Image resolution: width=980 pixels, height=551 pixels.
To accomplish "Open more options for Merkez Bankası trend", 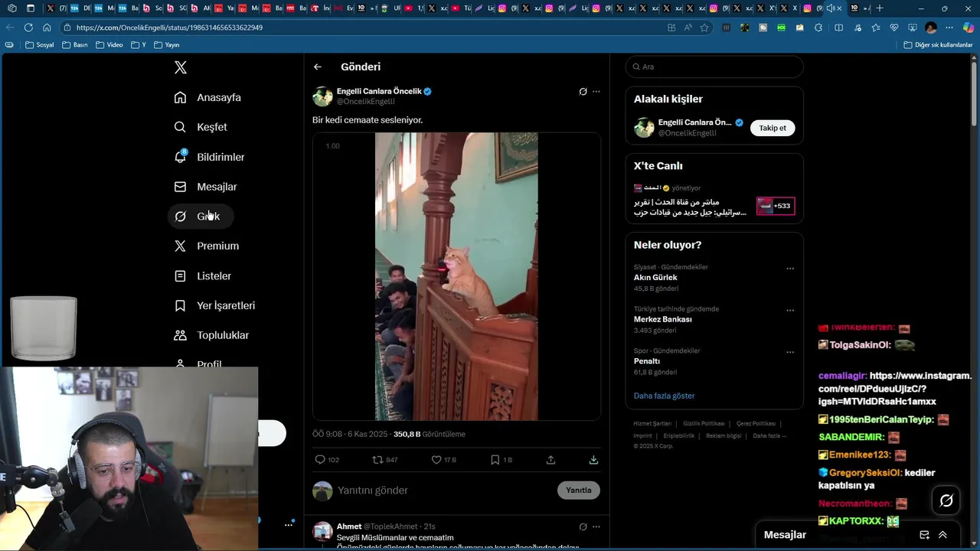I will pyautogui.click(x=790, y=311).
